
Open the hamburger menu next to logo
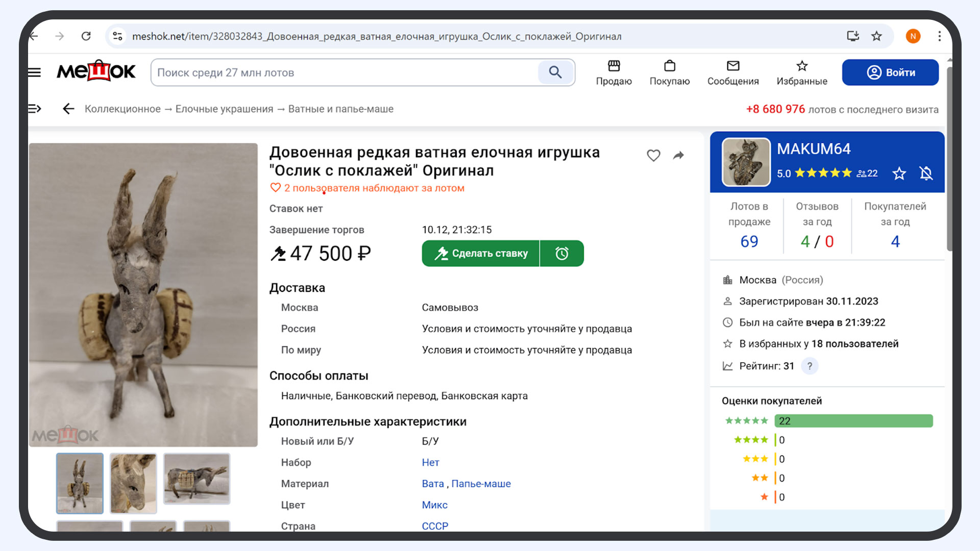[x=34, y=72]
